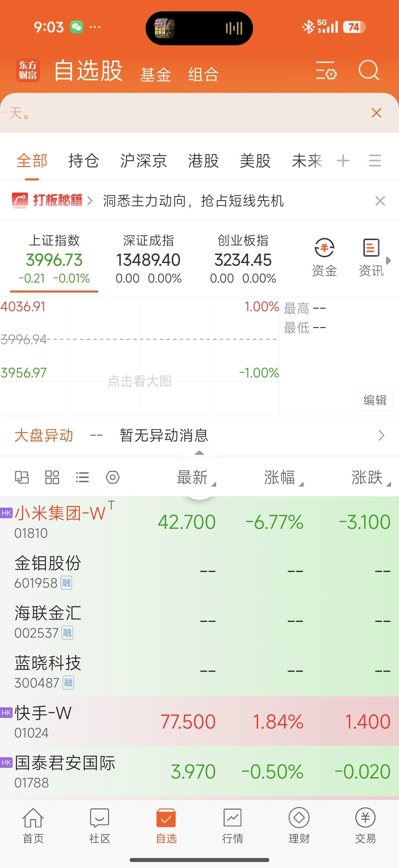Select the 沪深京 watchlist tab
Viewport: 399px width, 868px height.
pyautogui.click(x=144, y=161)
